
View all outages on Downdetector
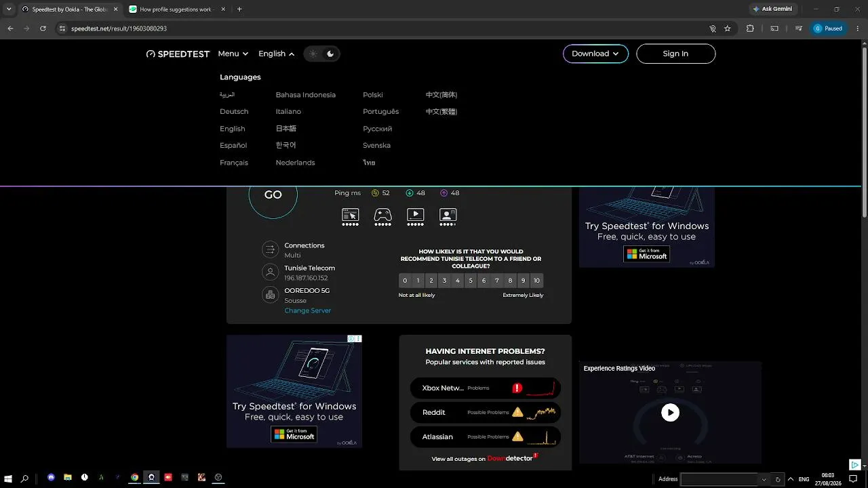(x=485, y=458)
